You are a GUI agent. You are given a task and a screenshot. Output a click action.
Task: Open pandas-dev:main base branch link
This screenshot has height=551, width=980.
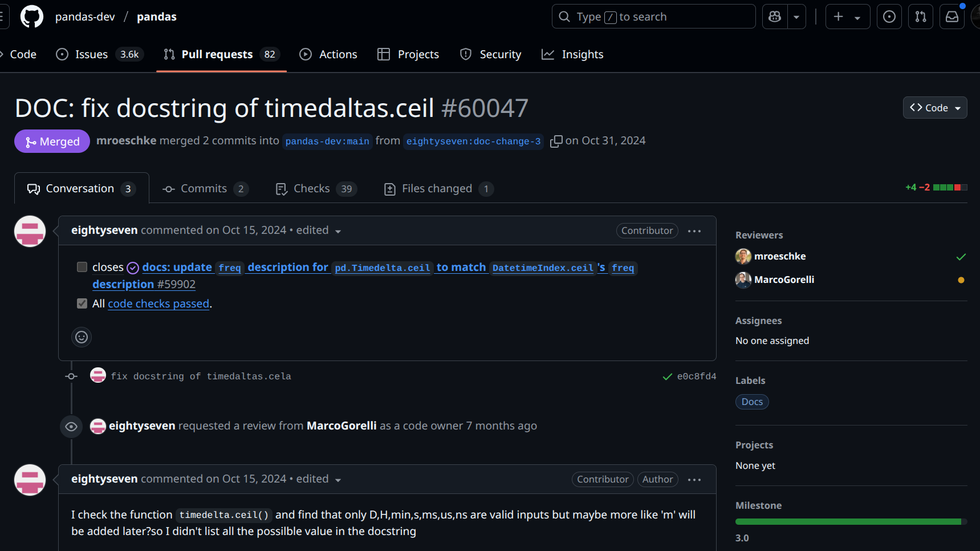coord(327,141)
